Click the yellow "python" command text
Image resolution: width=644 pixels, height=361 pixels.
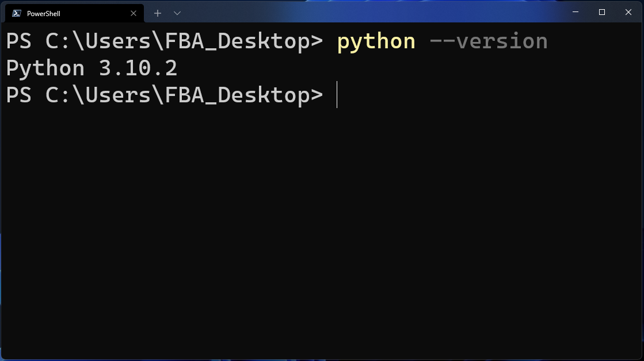(375, 40)
